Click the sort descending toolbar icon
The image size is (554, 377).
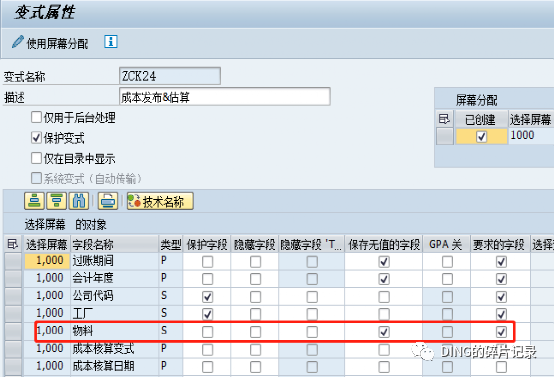[x=57, y=201]
